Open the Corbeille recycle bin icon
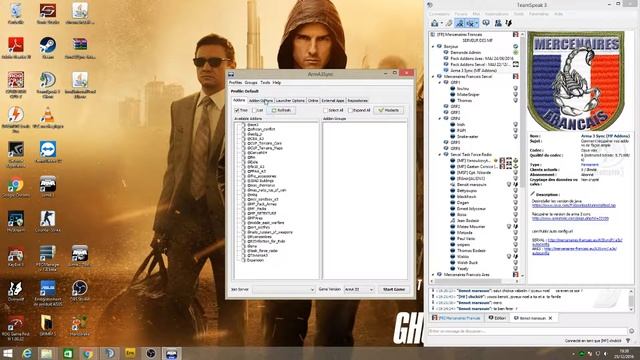Viewport: 640px width, 360px height. tap(16, 13)
